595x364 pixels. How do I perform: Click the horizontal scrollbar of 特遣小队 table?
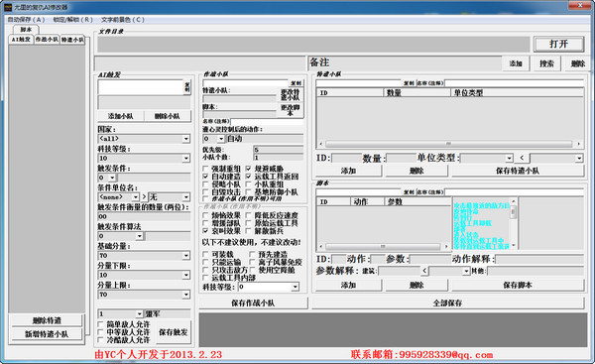point(449,144)
